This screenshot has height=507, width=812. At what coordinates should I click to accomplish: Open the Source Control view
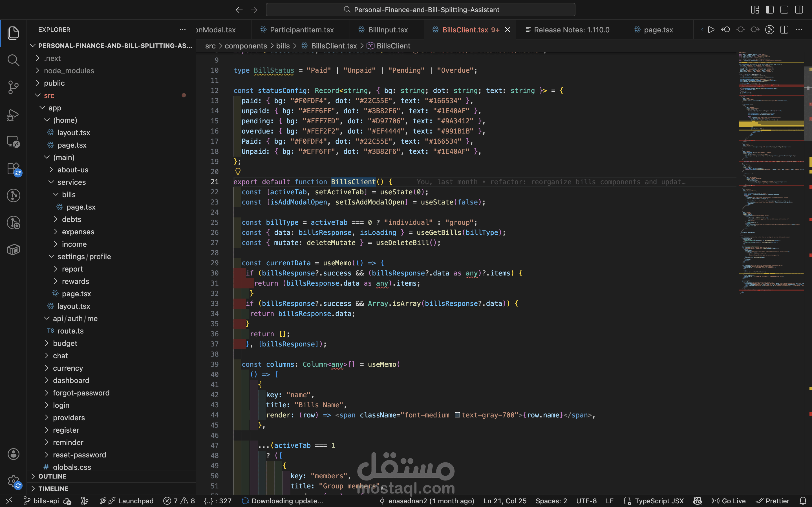[x=13, y=87]
